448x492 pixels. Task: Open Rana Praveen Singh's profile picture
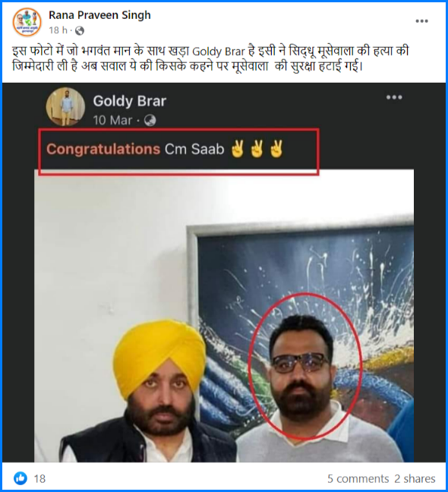coord(27,22)
